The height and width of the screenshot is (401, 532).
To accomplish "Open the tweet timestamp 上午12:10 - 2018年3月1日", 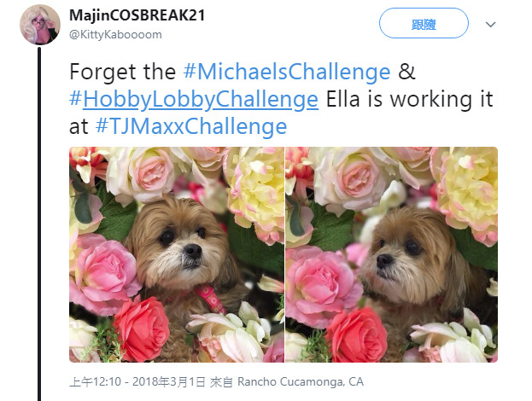I will pos(137,381).
